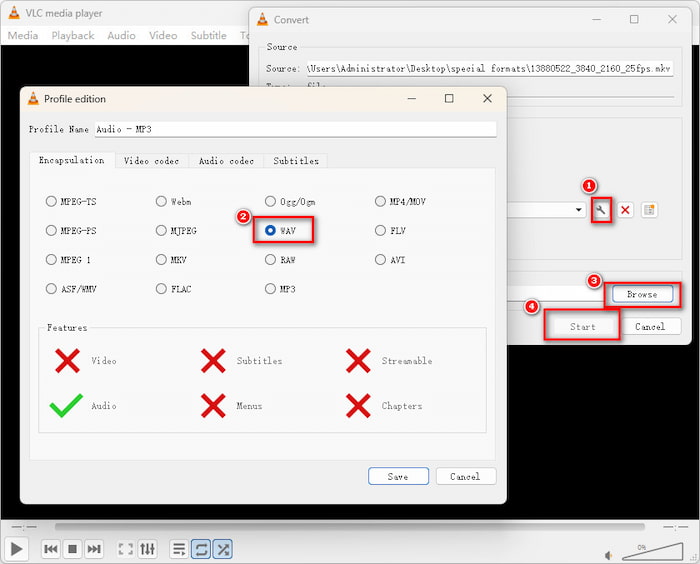Switch to the Audio codec tab
Screen dimensions: 700x564
click(226, 161)
